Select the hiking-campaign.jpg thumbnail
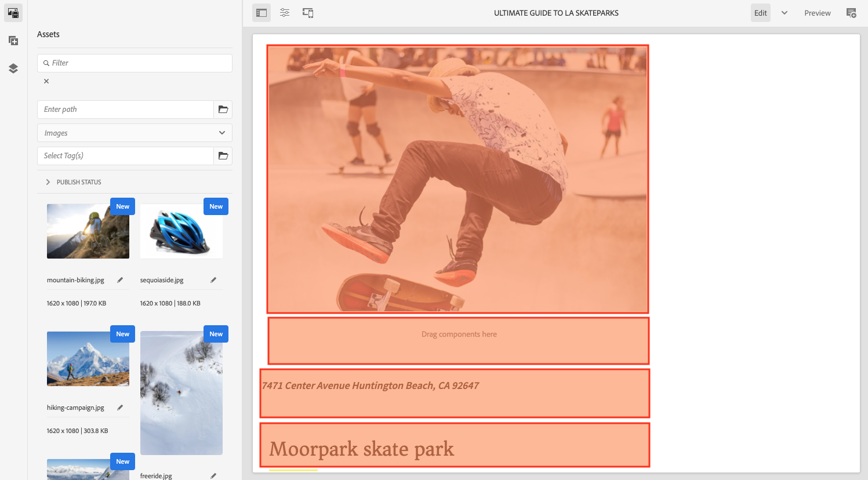This screenshot has height=480, width=868. [88, 359]
